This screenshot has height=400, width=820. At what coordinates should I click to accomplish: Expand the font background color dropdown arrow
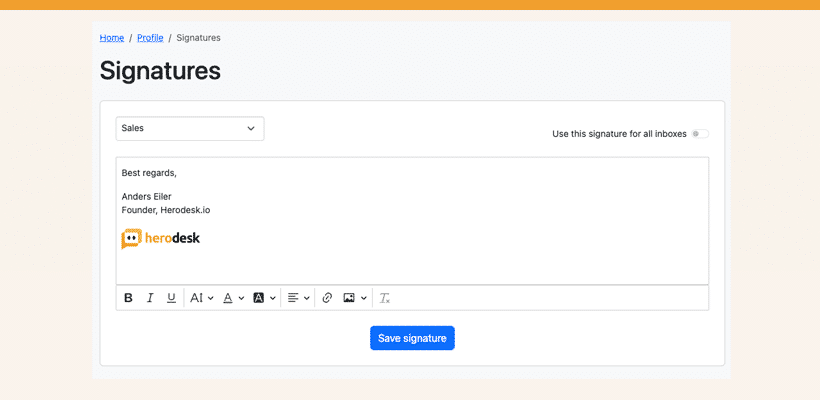click(273, 298)
